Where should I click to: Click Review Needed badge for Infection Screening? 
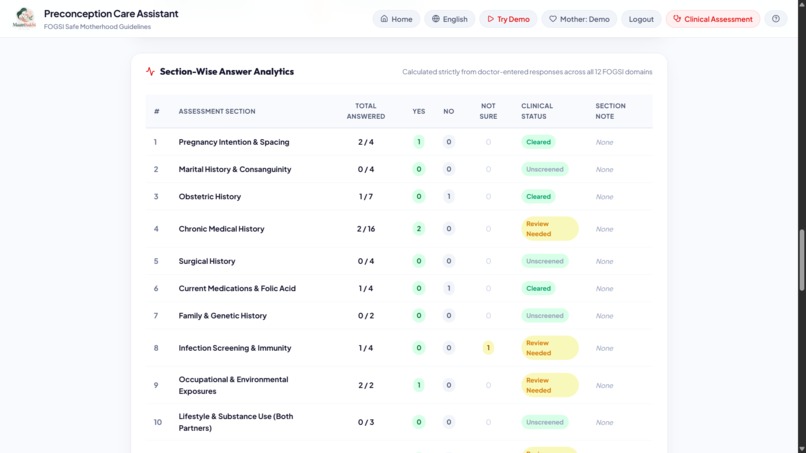pyautogui.click(x=549, y=348)
